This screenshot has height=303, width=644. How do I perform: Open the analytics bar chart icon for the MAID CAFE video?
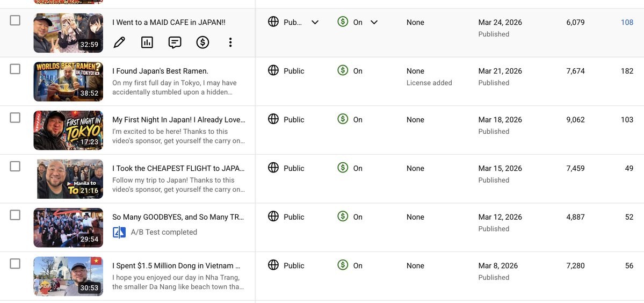pyautogui.click(x=147, y=42)
